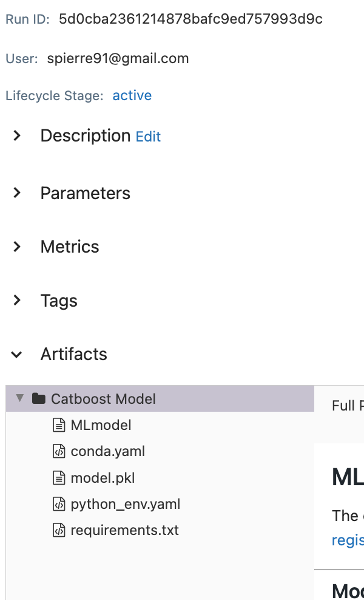Screen dimensions: 364x600
Task: Click the conda.yaml code file icon
Action: coord(59,451)
